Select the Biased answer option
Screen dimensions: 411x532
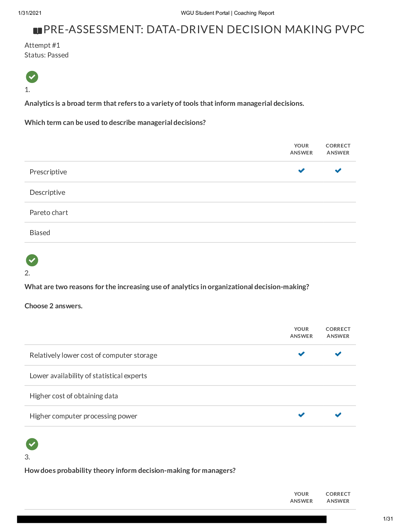[40, 233]
